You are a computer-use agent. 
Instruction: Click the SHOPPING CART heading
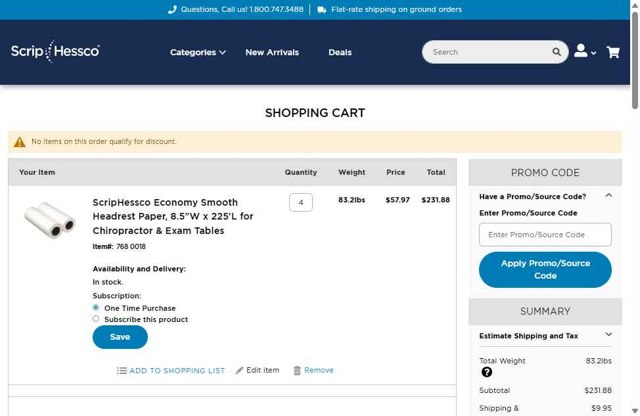pos(315,113)
